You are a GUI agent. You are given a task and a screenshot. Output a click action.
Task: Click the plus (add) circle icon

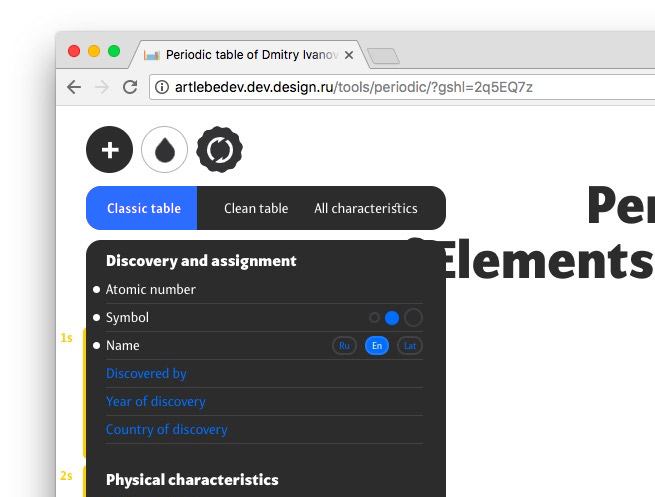point(110,150)
